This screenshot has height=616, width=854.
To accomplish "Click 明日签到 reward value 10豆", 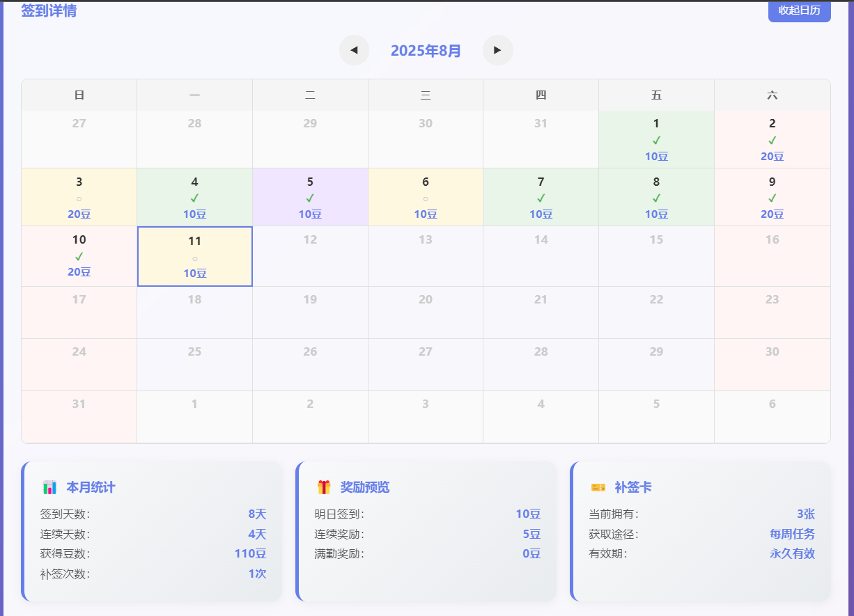I will click(528, 514).
